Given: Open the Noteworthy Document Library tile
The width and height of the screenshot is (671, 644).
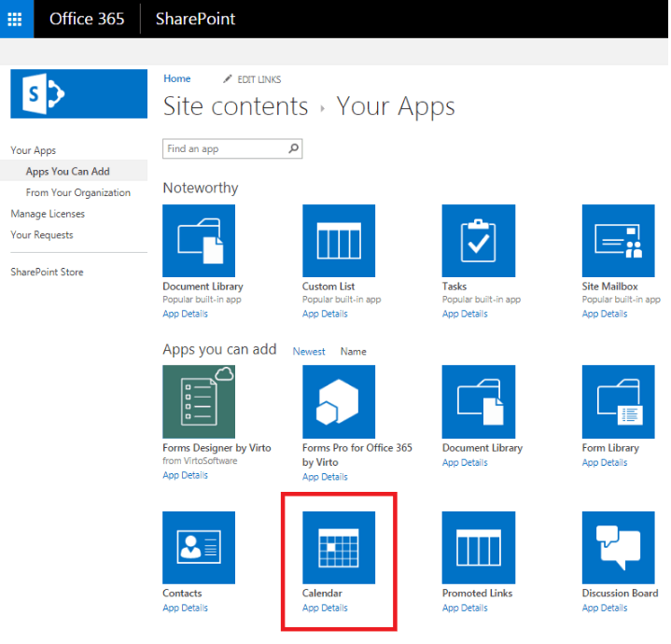Looking at the screenshot, I should pos(199,241).
